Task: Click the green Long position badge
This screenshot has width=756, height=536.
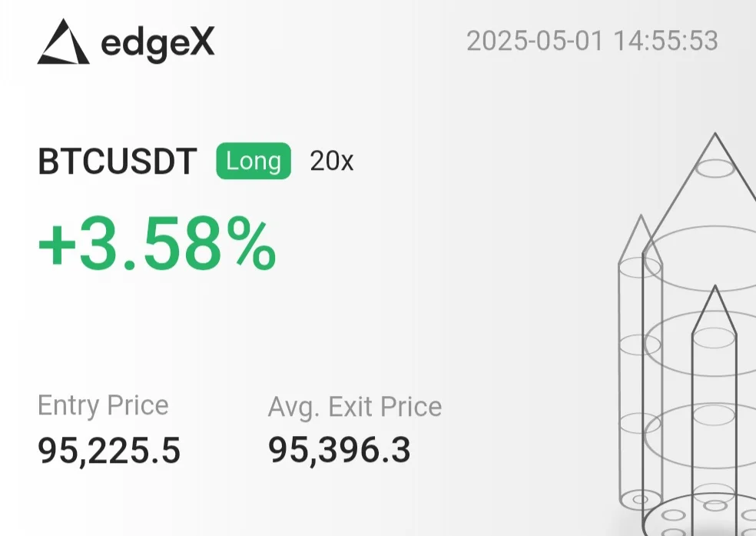Action: [x=254, y=161]
